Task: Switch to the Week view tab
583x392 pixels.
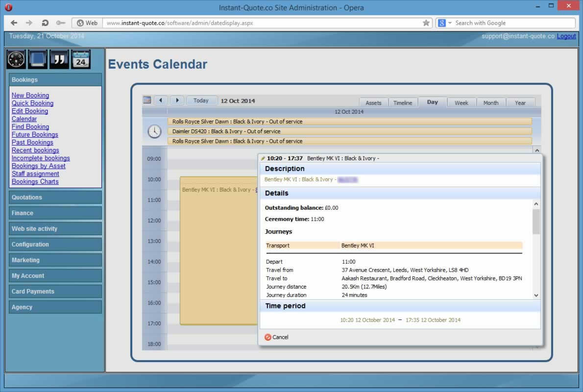Action: (x=462, y=103)
